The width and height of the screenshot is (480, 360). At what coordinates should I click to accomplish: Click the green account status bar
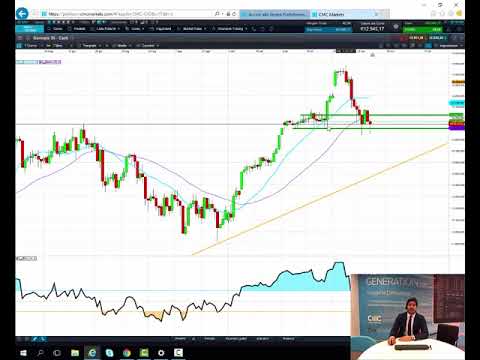coord(423,30)
